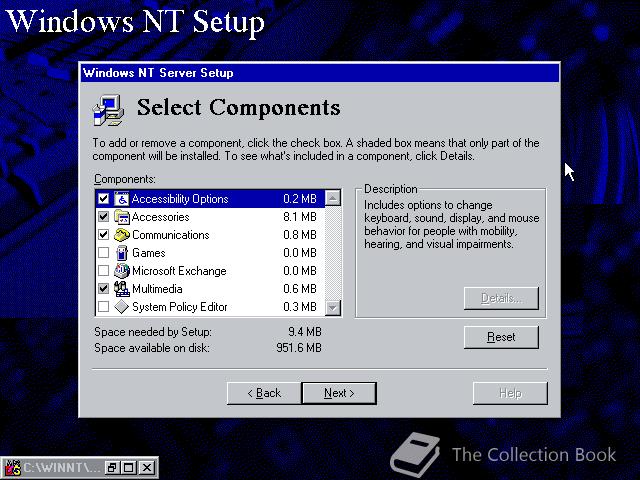Click the 0.3 MB size value
This screenshot has width=640, height=480.
pos(300,307)
